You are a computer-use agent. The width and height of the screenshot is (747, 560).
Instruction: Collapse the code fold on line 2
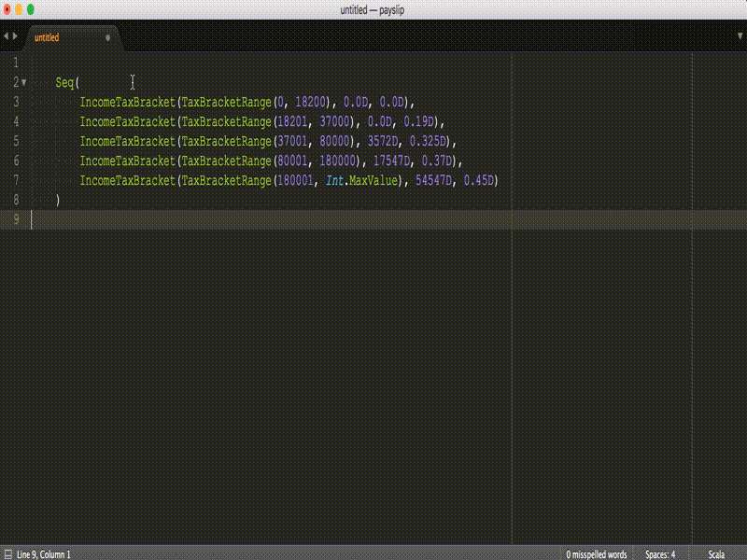click(x=22, y=83)
